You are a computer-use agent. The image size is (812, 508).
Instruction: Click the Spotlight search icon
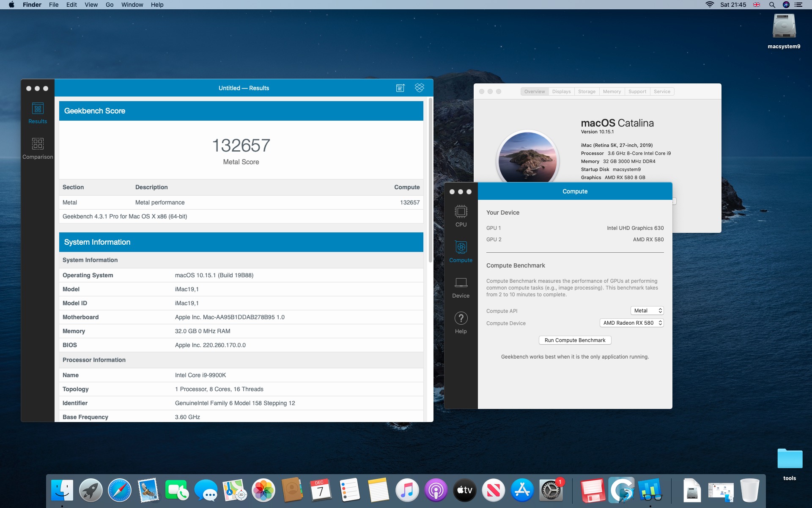(772, 5)
